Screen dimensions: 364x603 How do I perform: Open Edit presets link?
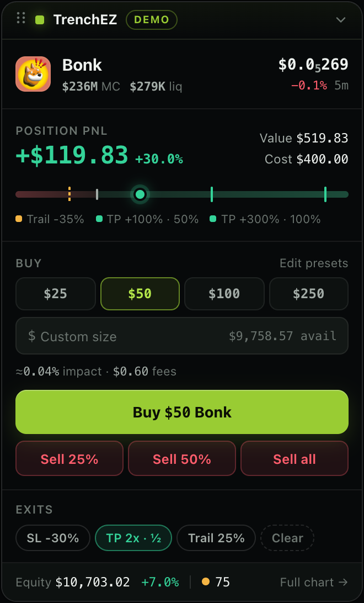[x=314, y=263]
